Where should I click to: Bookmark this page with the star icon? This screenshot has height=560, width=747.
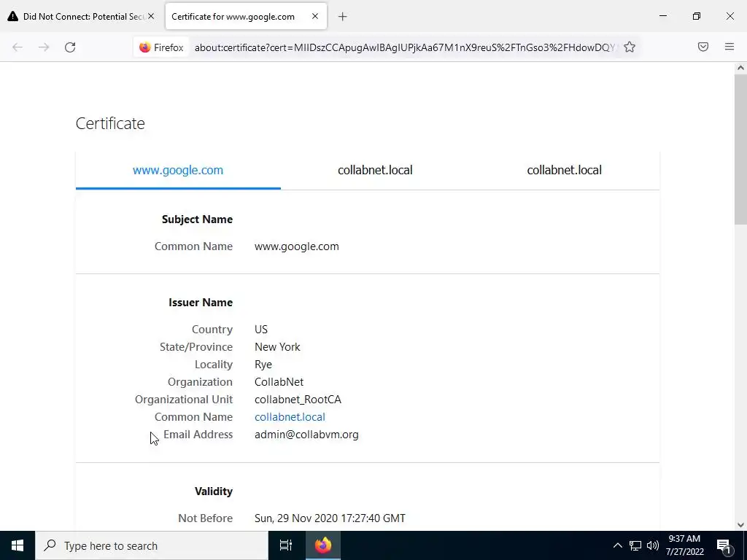pos(630,47)
